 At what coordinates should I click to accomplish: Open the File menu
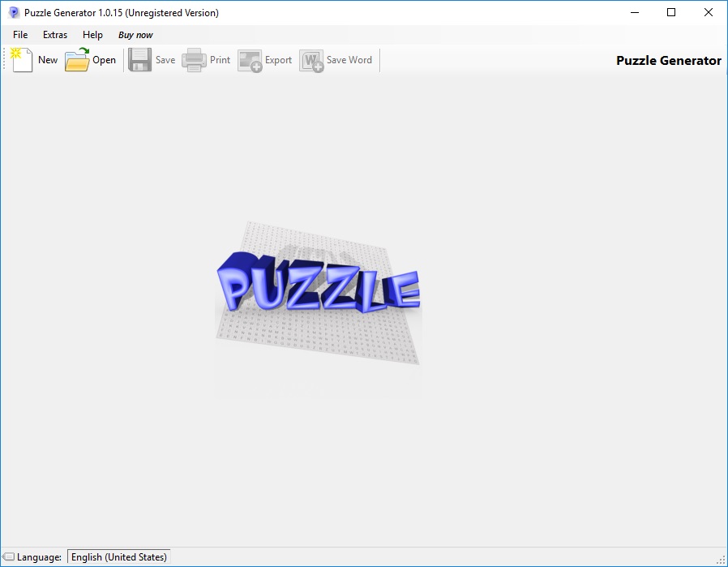tap(19, 35)
